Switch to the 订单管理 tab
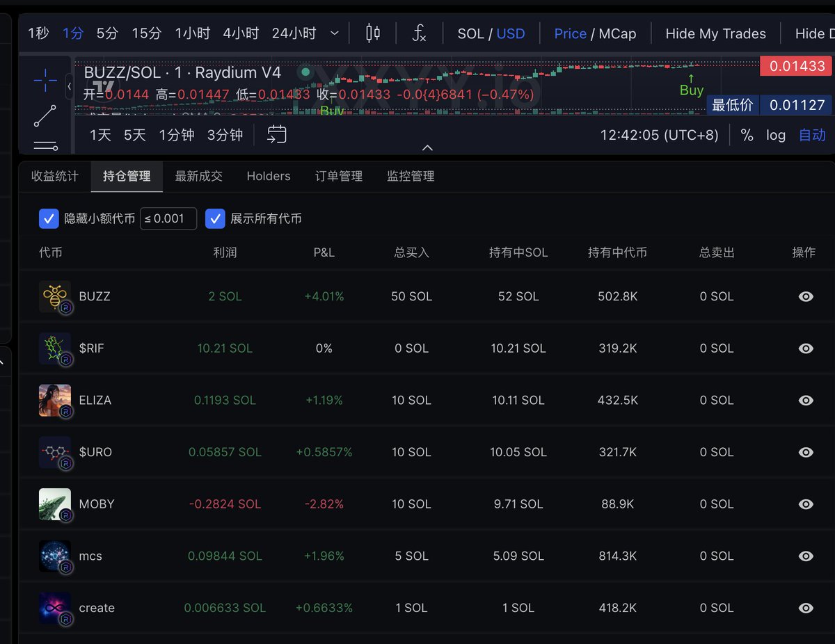This screenshot has height=644, width=835. (338, 176)
